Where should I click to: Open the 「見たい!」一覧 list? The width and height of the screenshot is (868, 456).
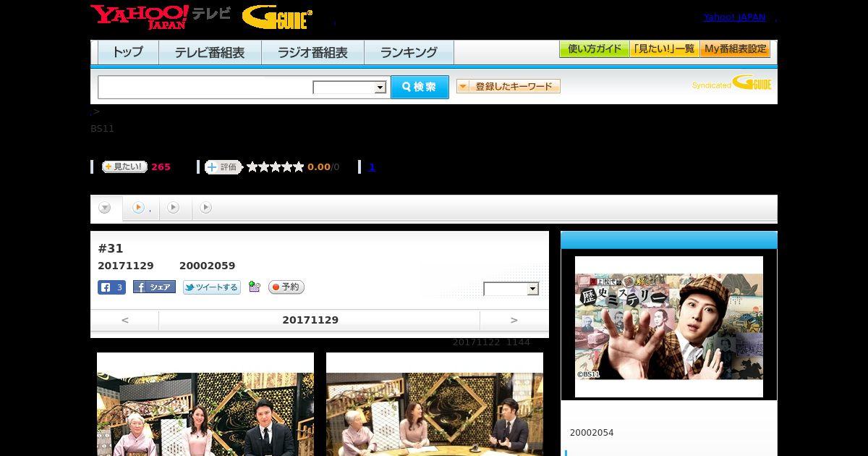point(664,49)
